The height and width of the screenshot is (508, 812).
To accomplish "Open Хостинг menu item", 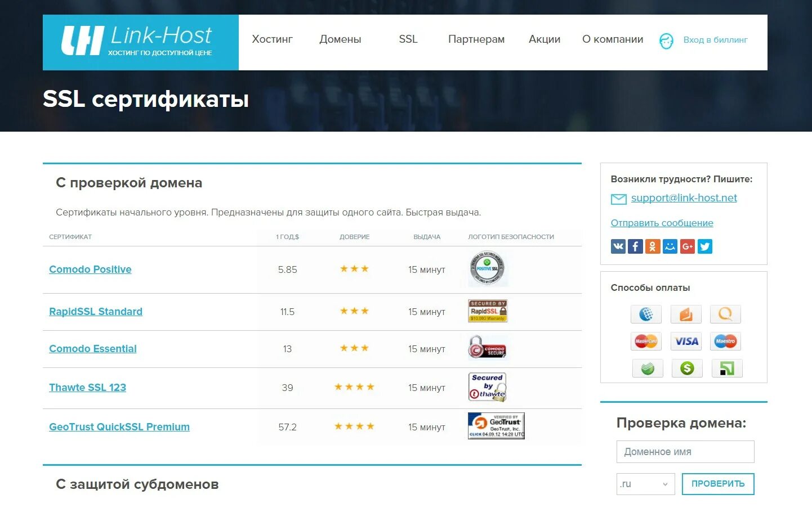I will click(273, 39).
